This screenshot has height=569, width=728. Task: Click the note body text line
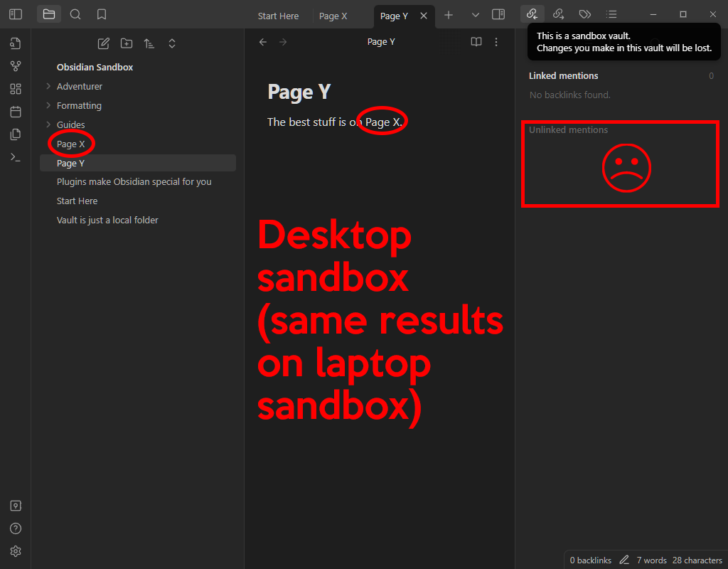coord(335,122)
